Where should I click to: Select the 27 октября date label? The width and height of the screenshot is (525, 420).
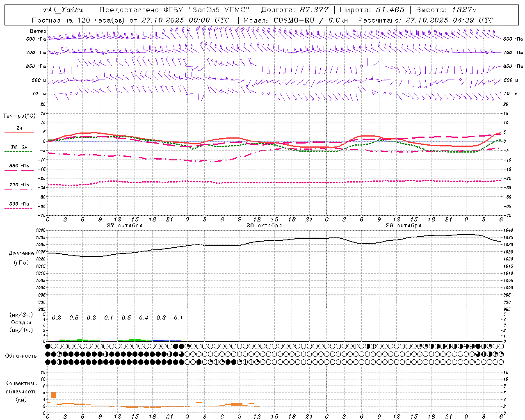(125, 226)
